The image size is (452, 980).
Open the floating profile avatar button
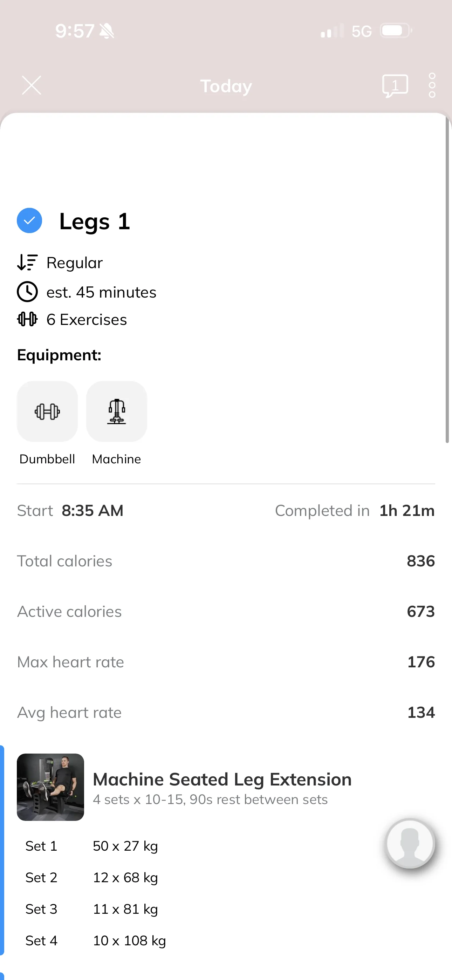tap(410, 843)
